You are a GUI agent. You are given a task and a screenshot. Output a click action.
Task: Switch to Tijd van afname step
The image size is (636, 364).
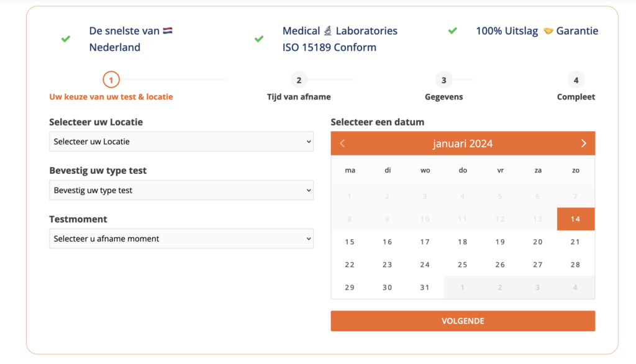(x=299, y=97)
